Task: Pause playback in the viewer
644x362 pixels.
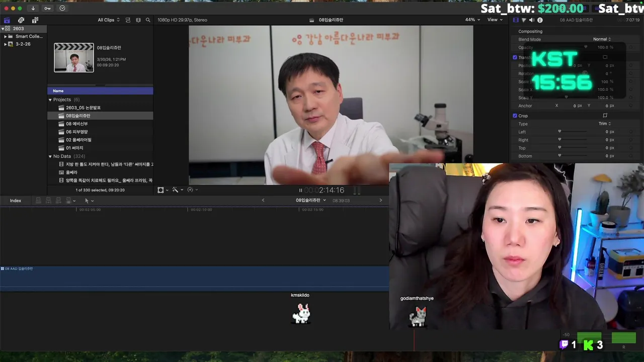Action: (x=300, y=190)
